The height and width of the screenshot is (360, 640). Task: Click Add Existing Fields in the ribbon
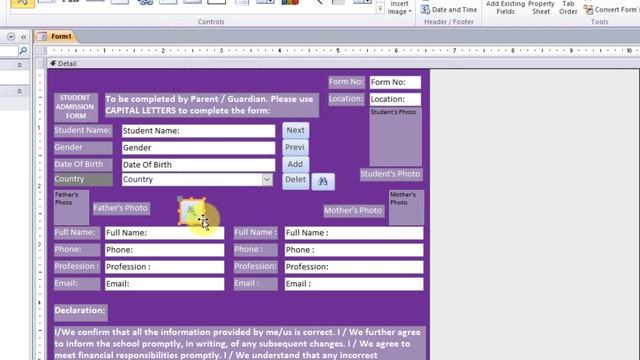point(505,8)
